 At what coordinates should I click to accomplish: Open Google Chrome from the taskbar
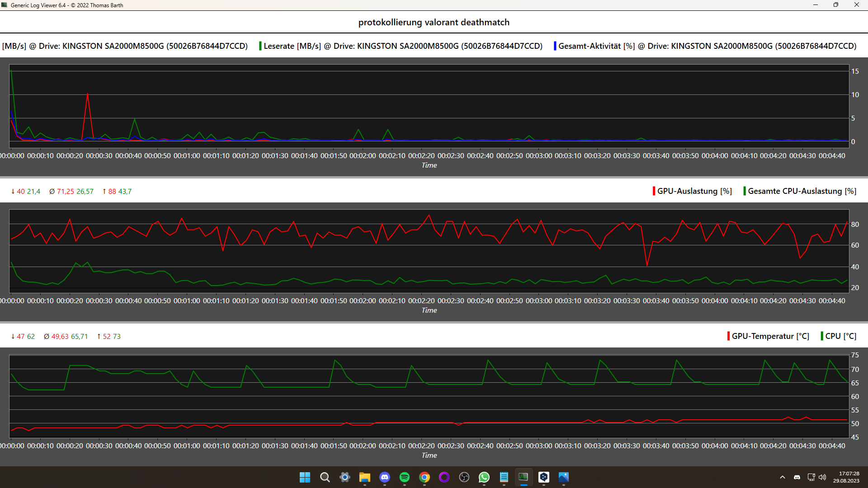pyautogui.click(x=424, y=477)
